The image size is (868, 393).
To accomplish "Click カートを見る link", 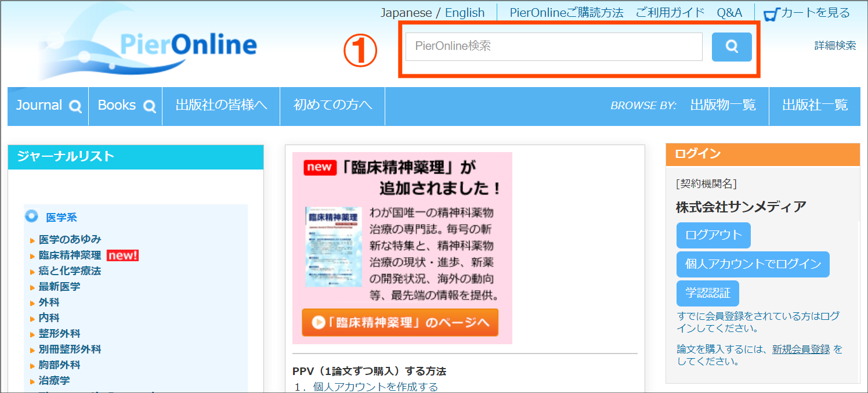I will (815, 13).
